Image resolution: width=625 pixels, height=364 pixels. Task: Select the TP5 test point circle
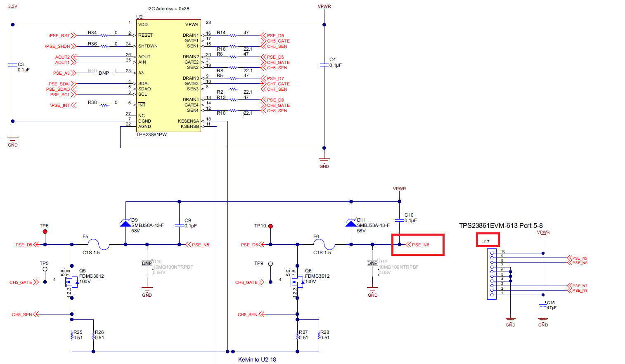click(45, 269)
